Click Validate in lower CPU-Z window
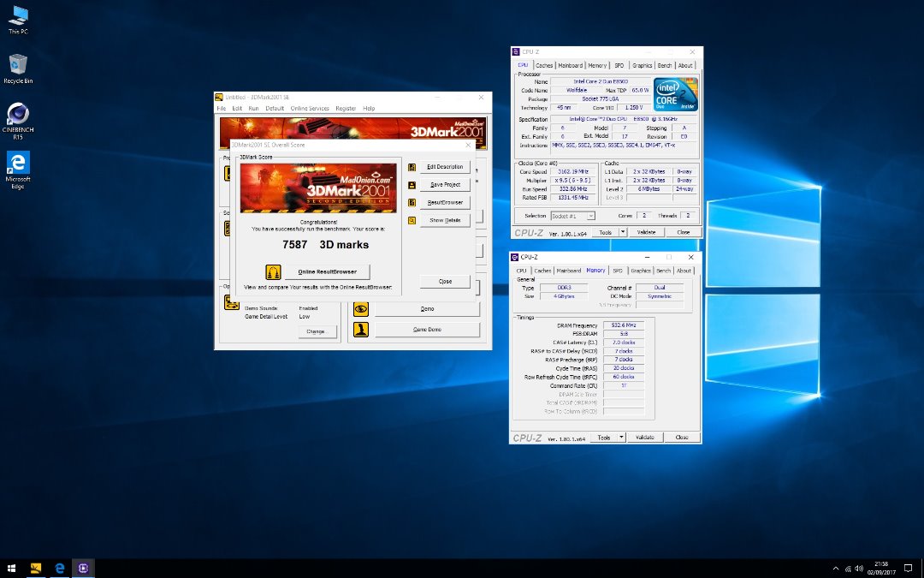 click(x=645, y=437)
